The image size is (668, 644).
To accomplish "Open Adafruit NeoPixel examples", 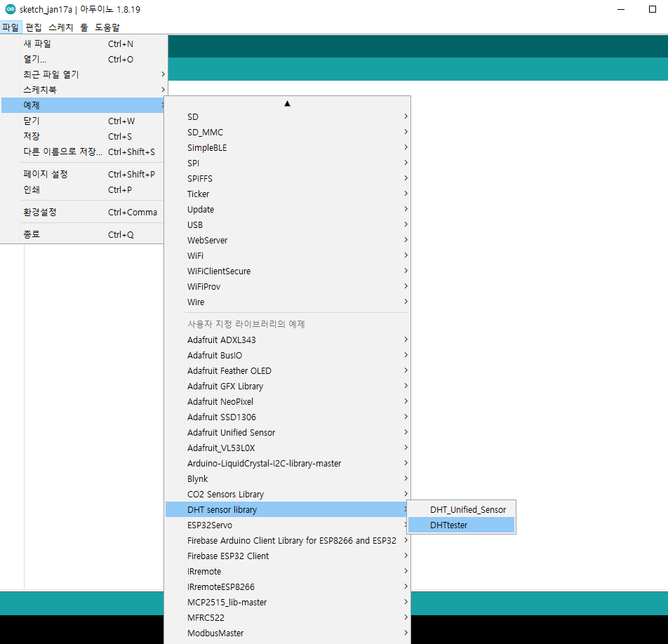I will 288,402.
